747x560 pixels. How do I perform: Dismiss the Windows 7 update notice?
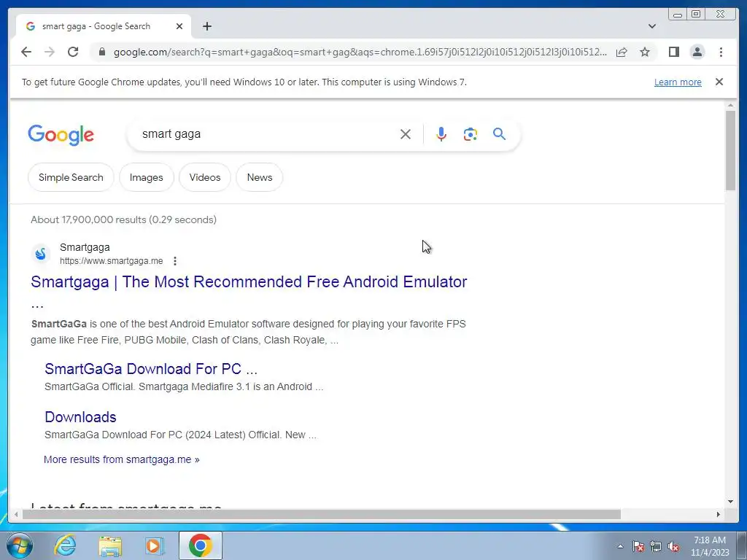719,82
